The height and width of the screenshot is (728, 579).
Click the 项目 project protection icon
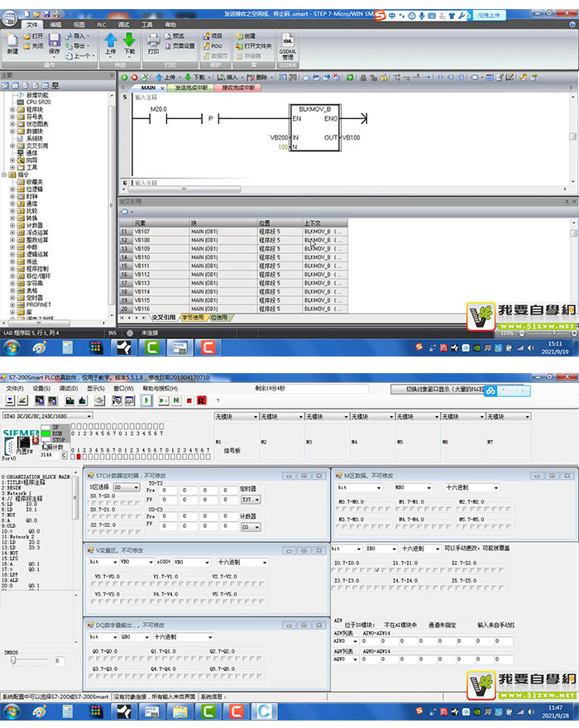click(x=207, y=36)
